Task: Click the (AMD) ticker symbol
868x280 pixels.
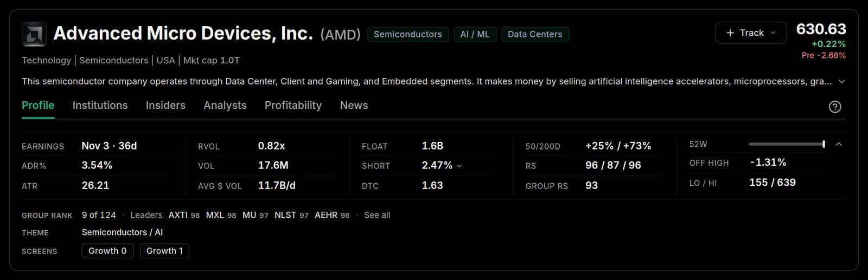Action: point(340,35)
